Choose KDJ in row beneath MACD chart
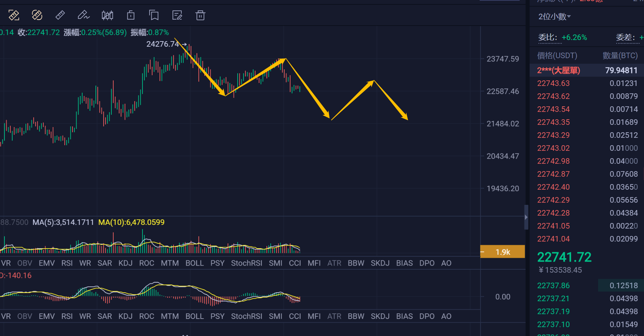The height and width of the screenshot is (336, 644). [x=125, y=316]
